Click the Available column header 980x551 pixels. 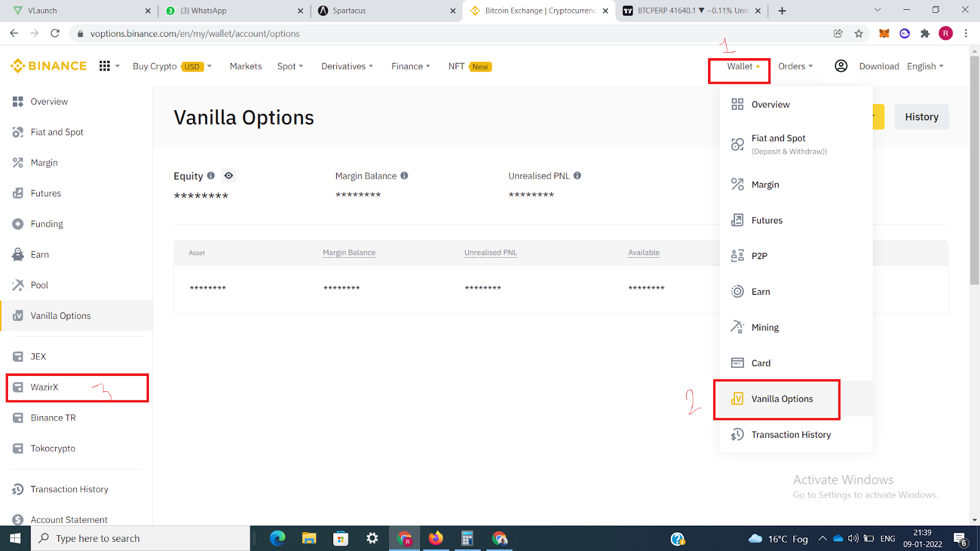click(x=644, y=253)
